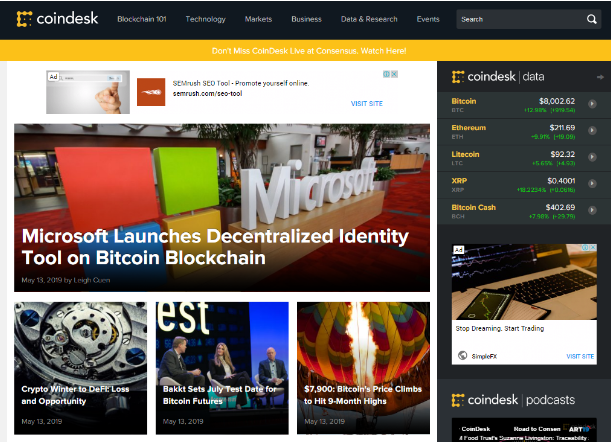Click the coindesk data logo

[498, 77]
